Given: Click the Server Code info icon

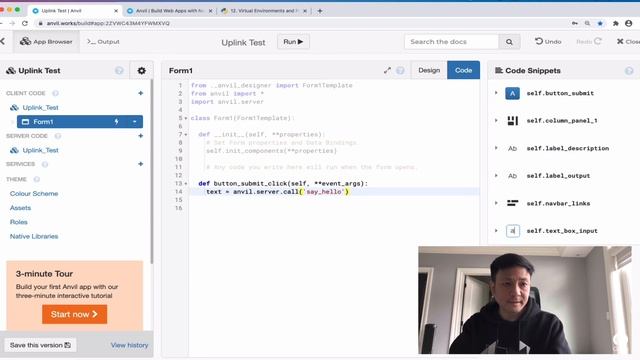Looking at the screenshot, I should pyautogui.click(x=58, y=136).
